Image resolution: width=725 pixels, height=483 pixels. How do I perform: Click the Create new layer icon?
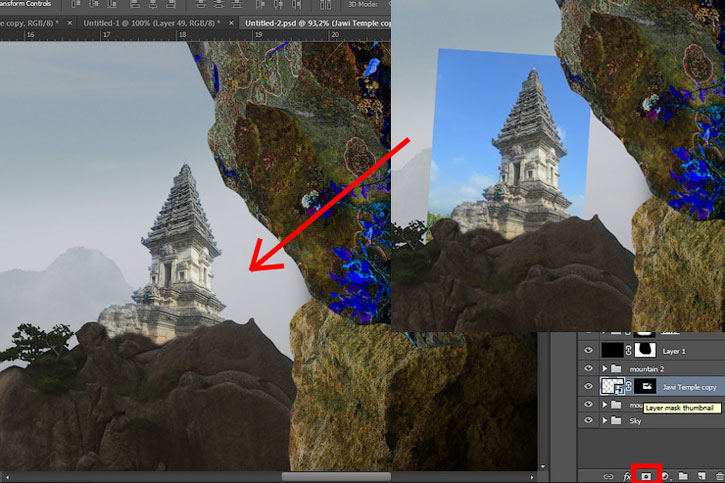701,476
